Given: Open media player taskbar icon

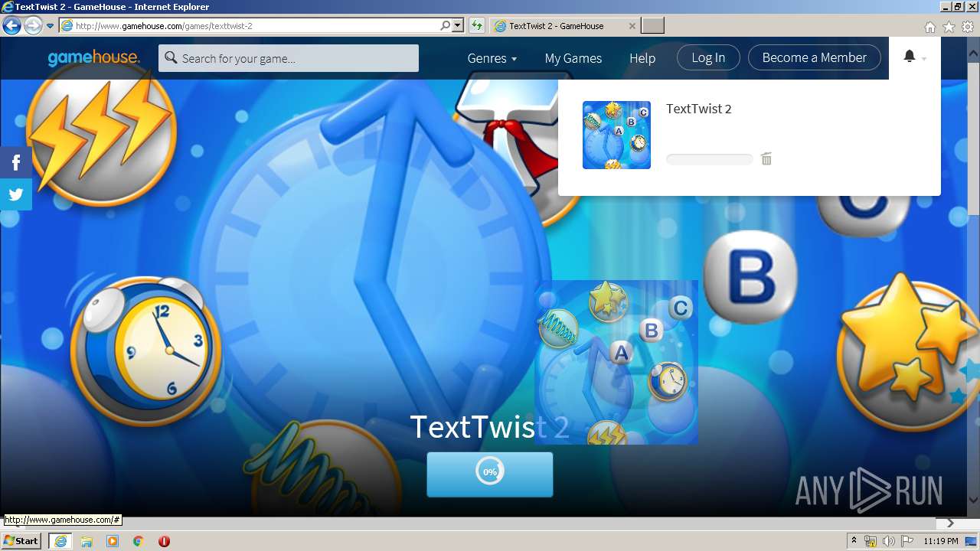Looking at the screenshot, I should pos(113,541).
